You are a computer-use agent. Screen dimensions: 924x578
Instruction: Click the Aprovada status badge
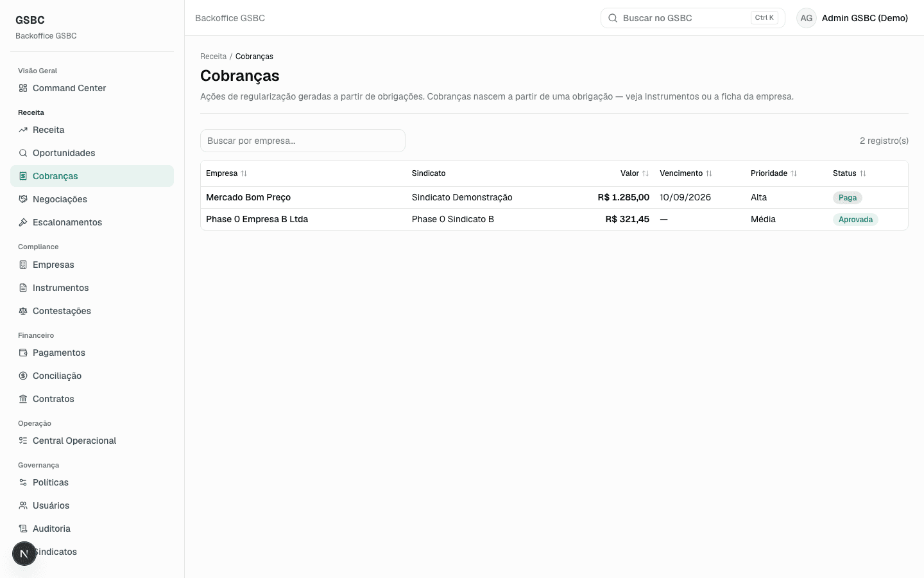[x=855, y=220]
